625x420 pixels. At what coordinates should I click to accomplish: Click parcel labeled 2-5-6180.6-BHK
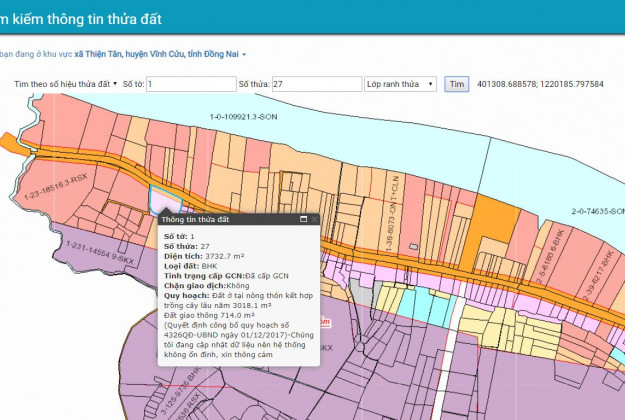550,256
